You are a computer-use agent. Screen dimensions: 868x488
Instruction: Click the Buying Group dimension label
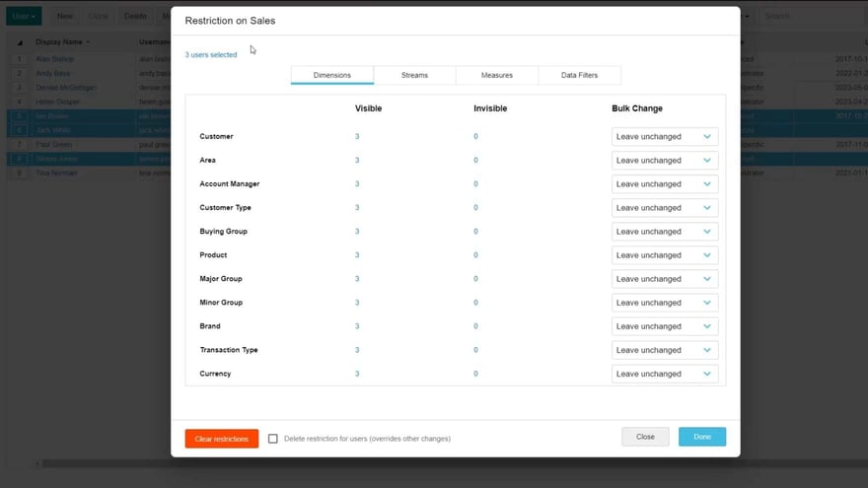pyautogui.click(x=223, y=232)
